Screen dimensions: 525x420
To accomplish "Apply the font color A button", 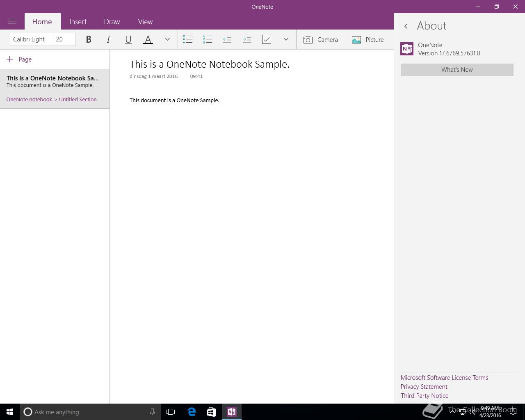I will (148, 39).
